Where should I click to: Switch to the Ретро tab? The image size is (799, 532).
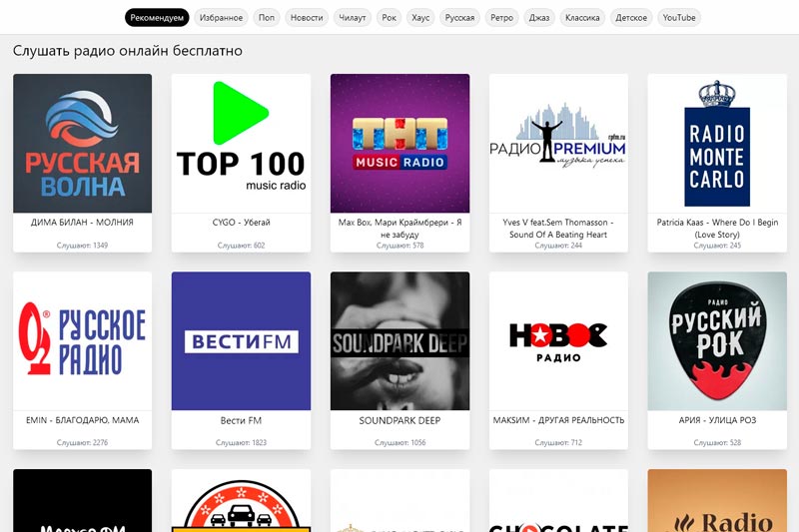tap(502, 18)
